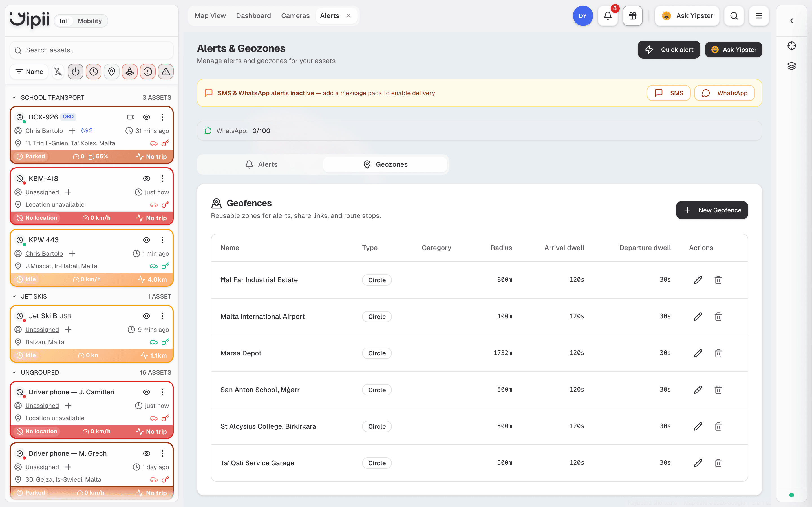Click the Search assets field
812x507 pixels.
(92, 50)
